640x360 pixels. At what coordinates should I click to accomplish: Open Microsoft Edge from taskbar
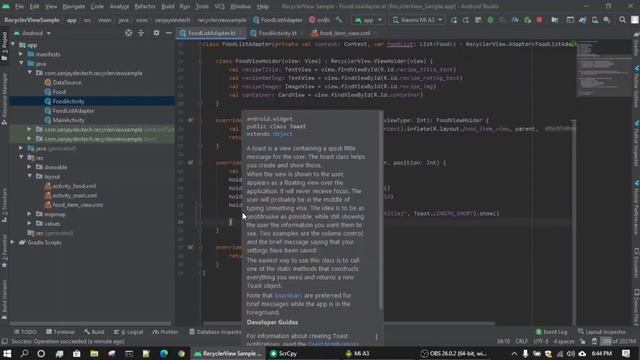pos(164,353)
